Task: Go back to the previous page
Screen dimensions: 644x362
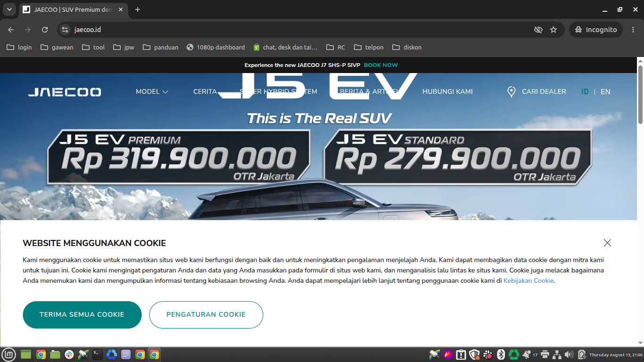Action: [x=11, y=30]
